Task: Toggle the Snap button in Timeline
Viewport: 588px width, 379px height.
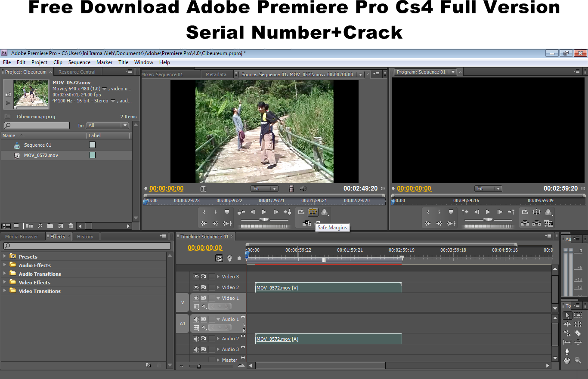Action: pyautogui.click(x=220, y=258)
